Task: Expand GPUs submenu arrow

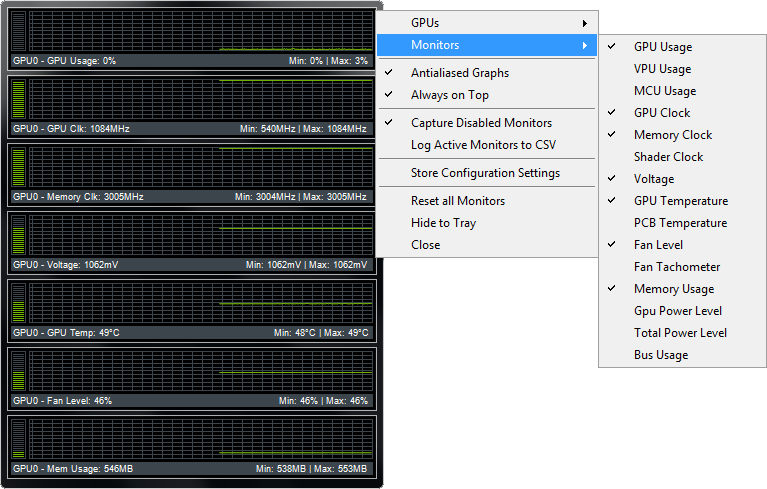Action: (x=585, y=23)
